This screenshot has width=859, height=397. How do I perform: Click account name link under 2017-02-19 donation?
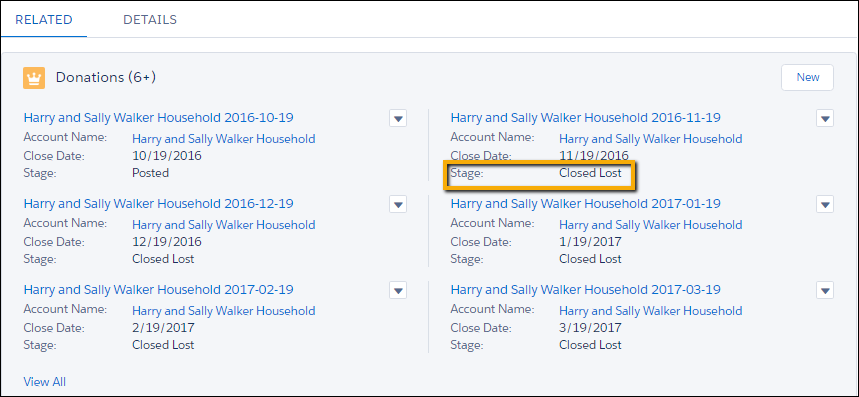coord(224,310)
